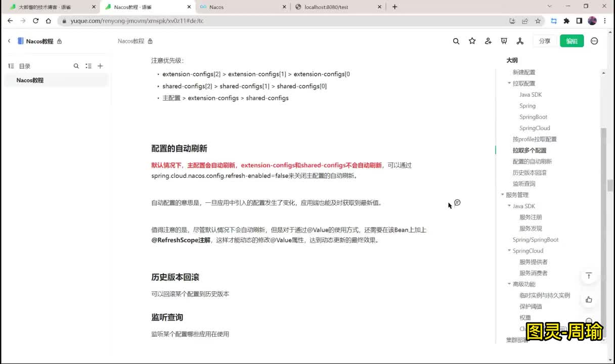Open the tab search dropdown arrow
This screenshot has height=364, width=615.
[x=550, y=7]
